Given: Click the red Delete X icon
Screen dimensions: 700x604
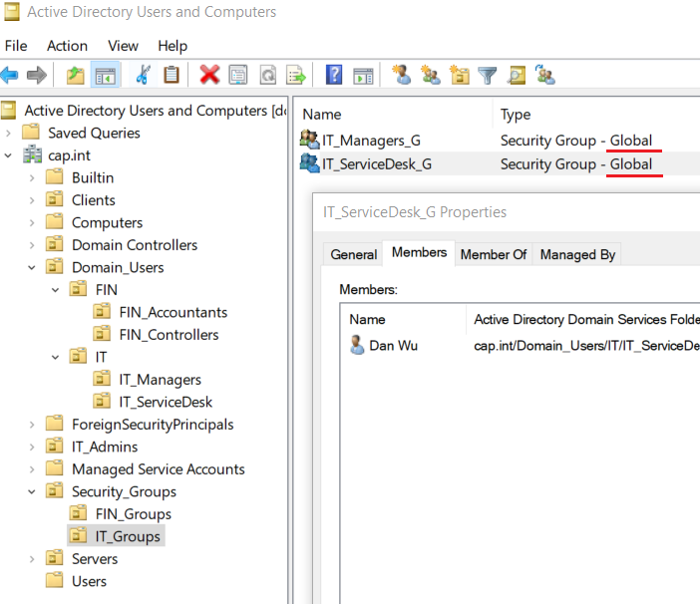Looking at the screenshot, I should tap(209, 75).
